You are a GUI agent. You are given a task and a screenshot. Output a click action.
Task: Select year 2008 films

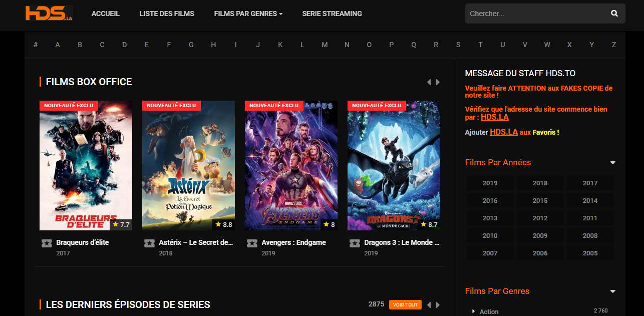pyautogui.click(x=590, y=236)
